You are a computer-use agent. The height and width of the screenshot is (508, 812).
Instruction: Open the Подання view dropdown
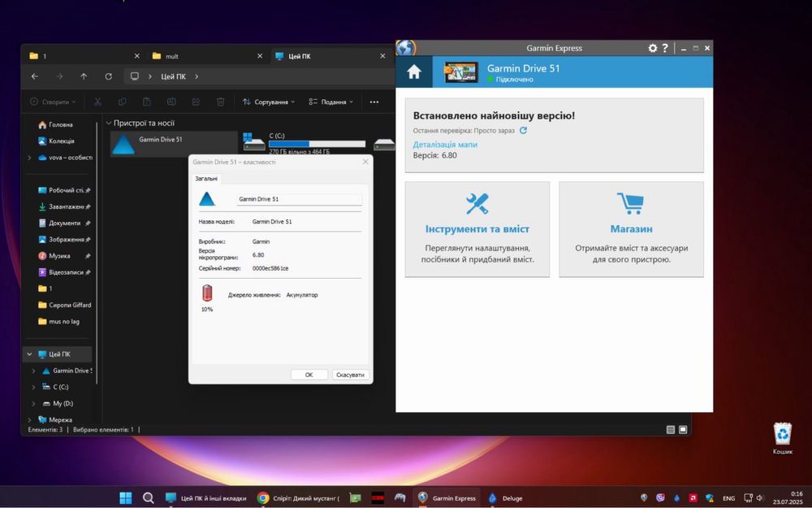point(331,102)
